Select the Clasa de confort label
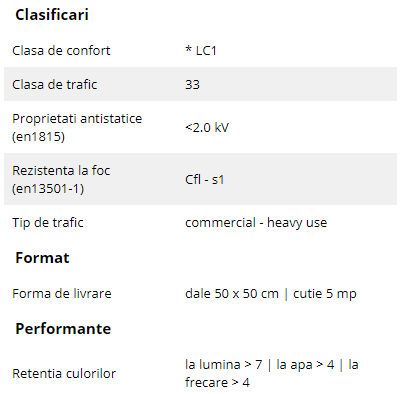This screenshot has width=407, height=394. click(x=61, y=51)
